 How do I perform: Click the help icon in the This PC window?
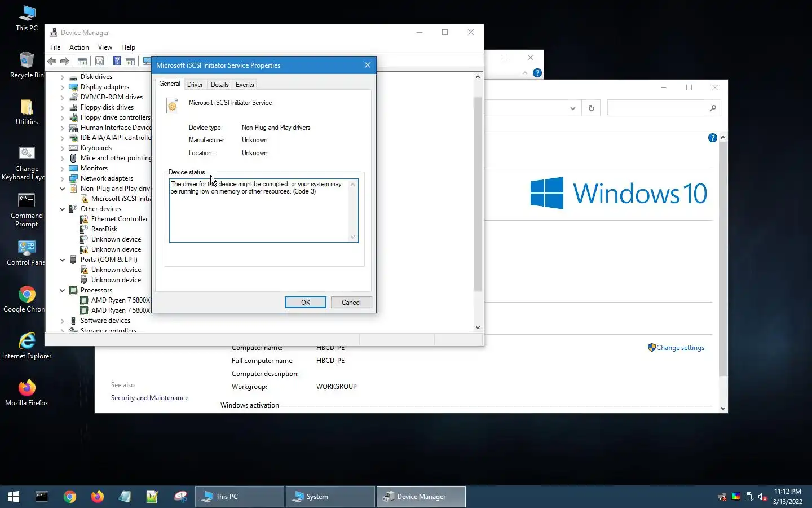537,73
